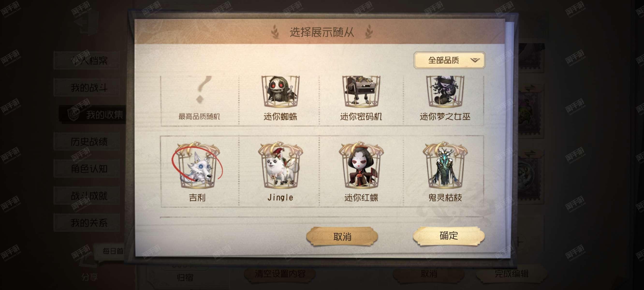Expand the 全部品质 dropdown arrow
Image resolution: width=644 pixels, height=290 pixels.
(x=475, y=60)
